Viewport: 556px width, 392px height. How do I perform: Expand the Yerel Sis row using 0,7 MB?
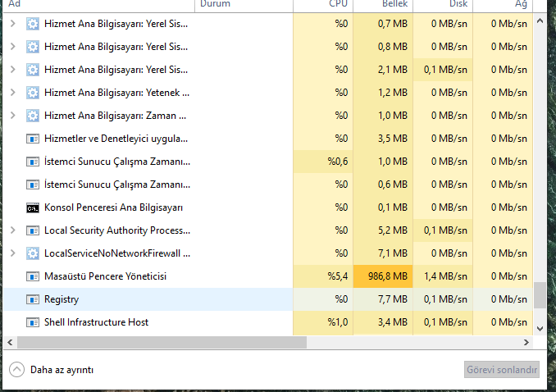(x=13, y=24)
